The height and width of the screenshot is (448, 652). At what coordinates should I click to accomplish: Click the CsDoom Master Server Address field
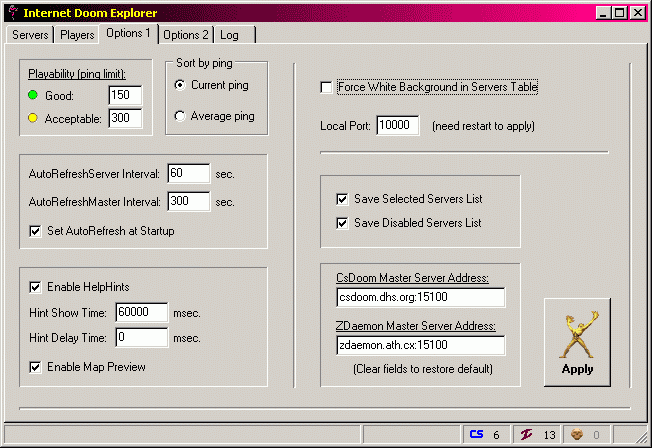coord(420,297)
